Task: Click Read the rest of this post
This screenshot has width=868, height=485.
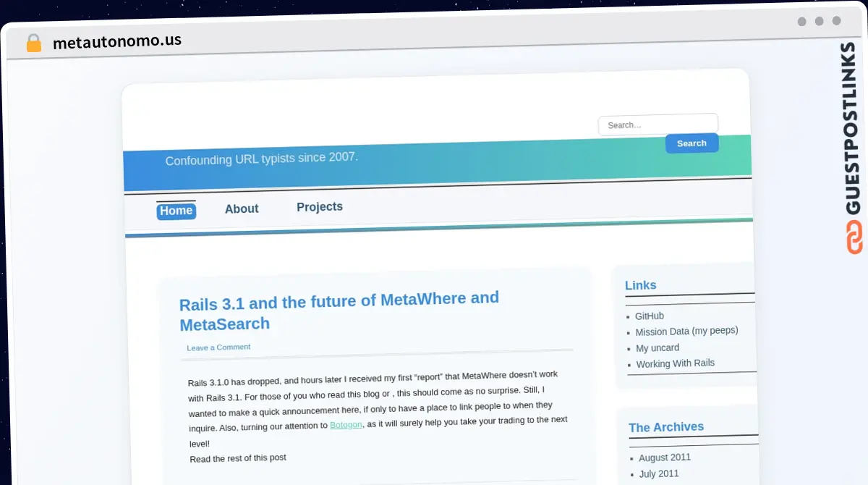Action: [x=237, y=457]
